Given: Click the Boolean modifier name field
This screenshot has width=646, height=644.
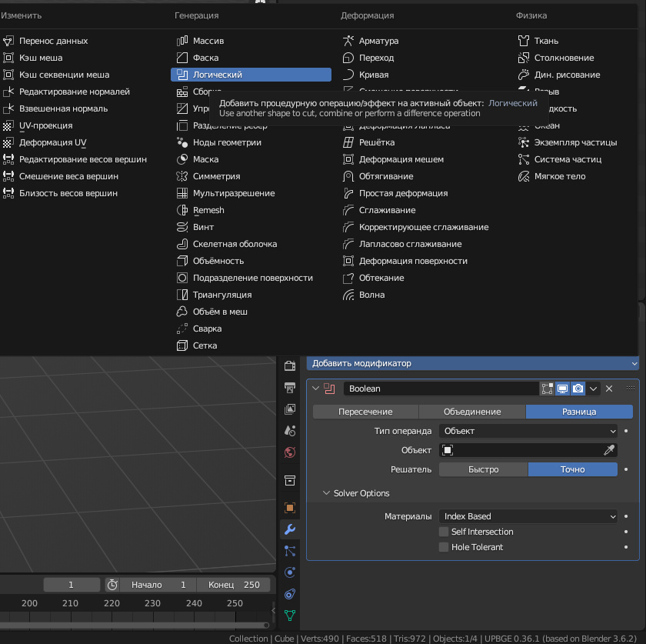Looking at the screenshot, I should [441, 389].
